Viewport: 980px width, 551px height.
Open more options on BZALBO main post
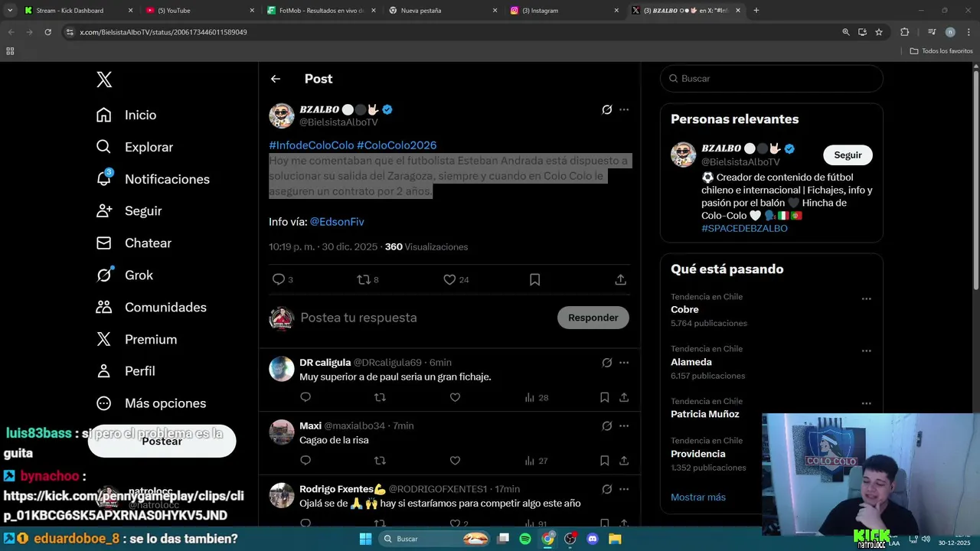coord(624,109)
